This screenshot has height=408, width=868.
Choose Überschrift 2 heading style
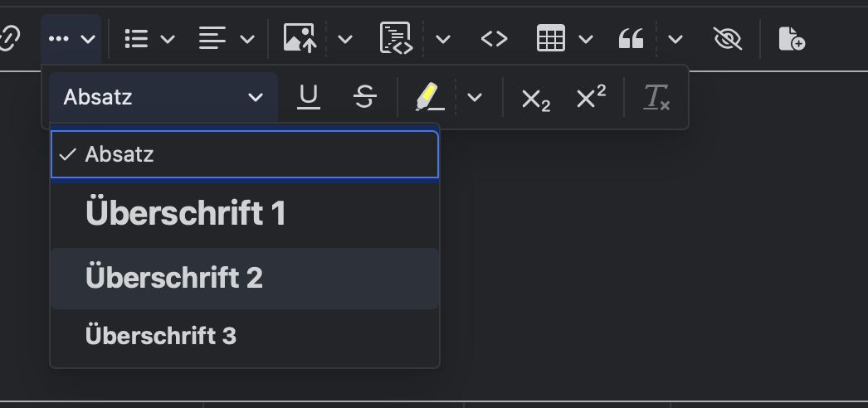174,278
